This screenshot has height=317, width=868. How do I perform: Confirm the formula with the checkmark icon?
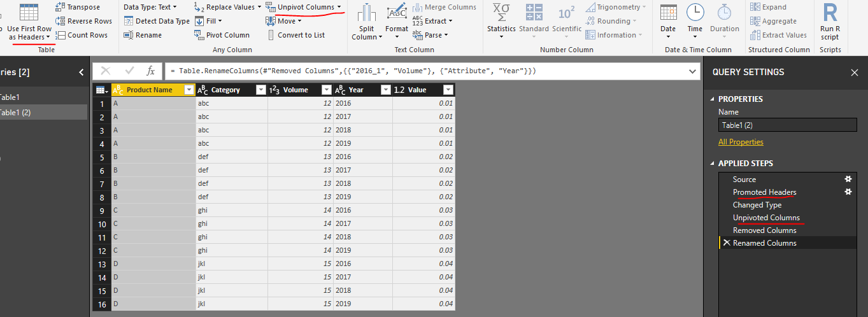(x=129, y=71)
